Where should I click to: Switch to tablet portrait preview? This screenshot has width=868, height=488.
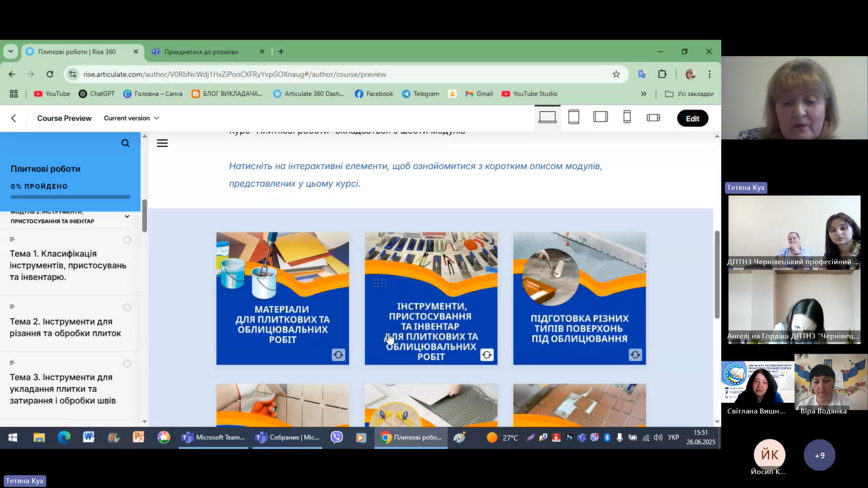click(x=574, y=118)
